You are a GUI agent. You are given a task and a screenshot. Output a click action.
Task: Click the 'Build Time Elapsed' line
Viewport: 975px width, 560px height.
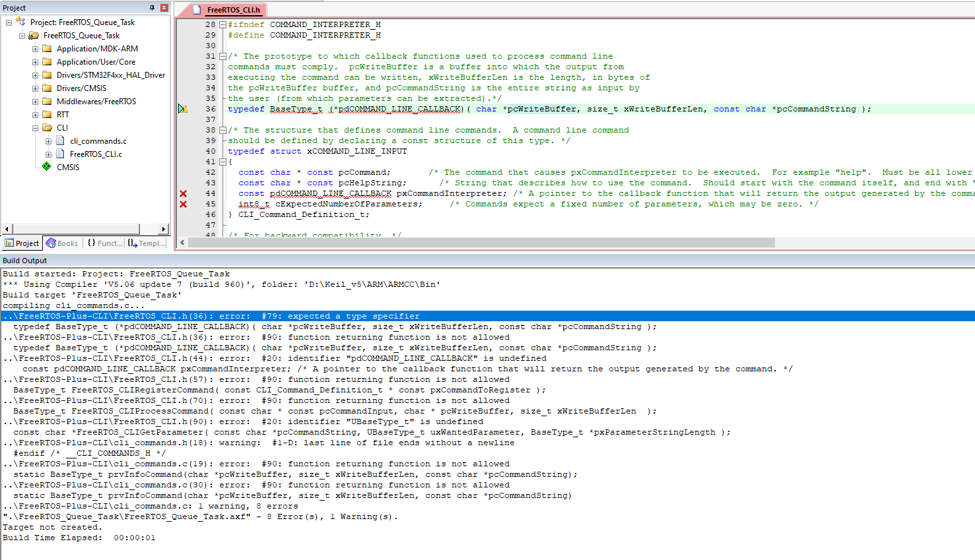pos(79,538)
